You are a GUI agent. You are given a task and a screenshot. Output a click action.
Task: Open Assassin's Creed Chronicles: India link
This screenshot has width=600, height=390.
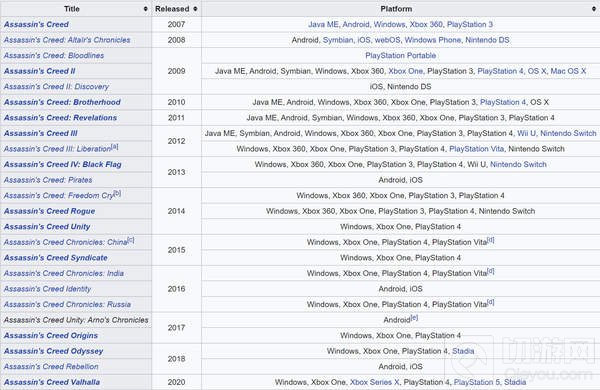pos(64,273)
